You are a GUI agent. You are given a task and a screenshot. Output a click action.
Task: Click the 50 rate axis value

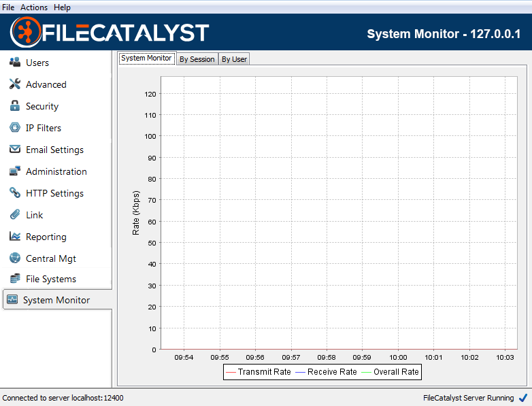[x=152, y=243]
